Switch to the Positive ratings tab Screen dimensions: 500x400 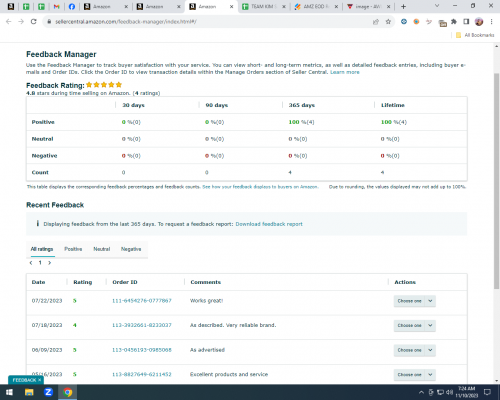click(73, 249)
